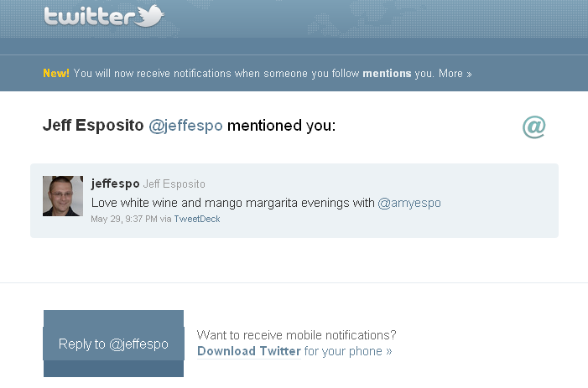Click the bold word mentions in banner
588x388 pixels.
pyautogui.click(x=387, y=74)
